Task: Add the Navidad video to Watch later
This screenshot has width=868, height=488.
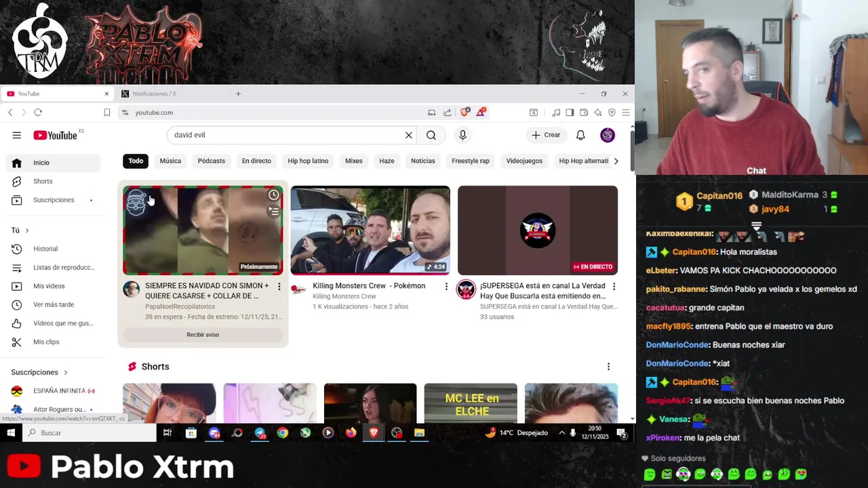Action: pyautogui.click(x=273, y=195)
